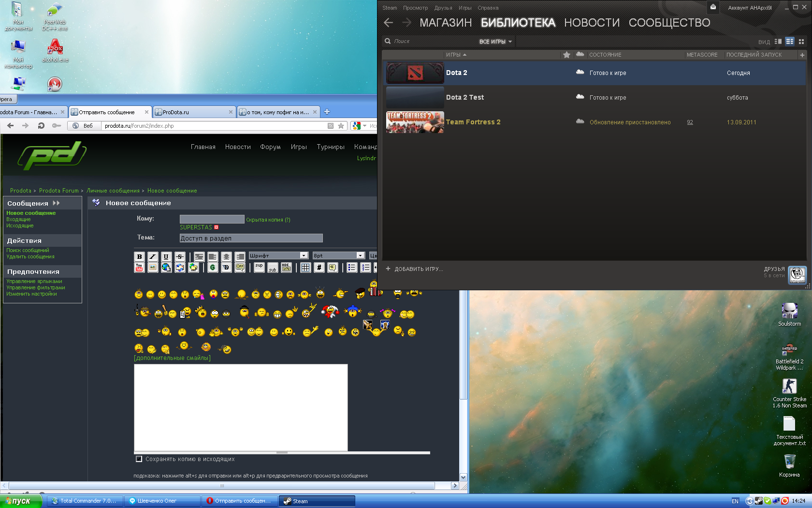The height and width of the screenshot is (508, 812).
Task: Open Входящие messages link
Action: 18,219
